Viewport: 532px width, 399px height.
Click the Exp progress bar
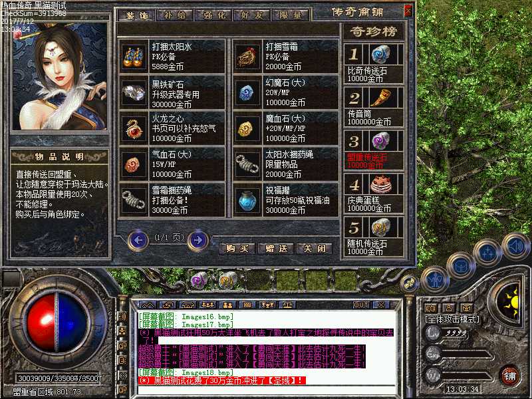tap(466, 355)
